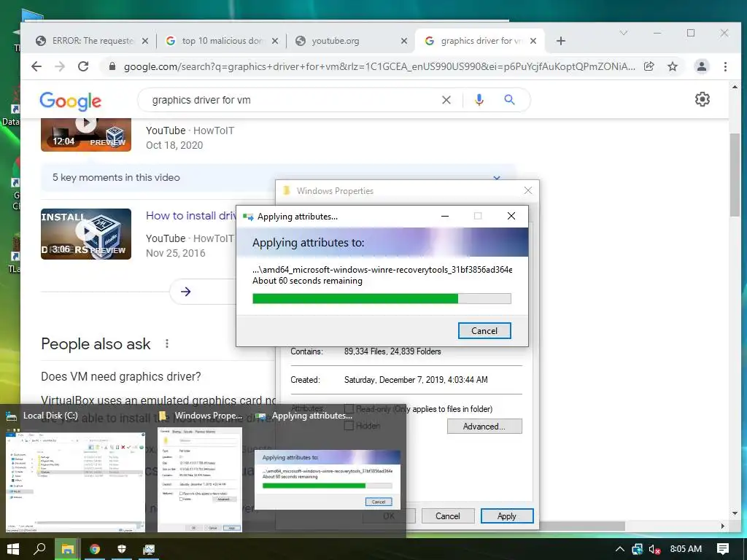The image size is (747, 560).
Task: Bookmark this page with the star icon
Action: tap(672, 66)
